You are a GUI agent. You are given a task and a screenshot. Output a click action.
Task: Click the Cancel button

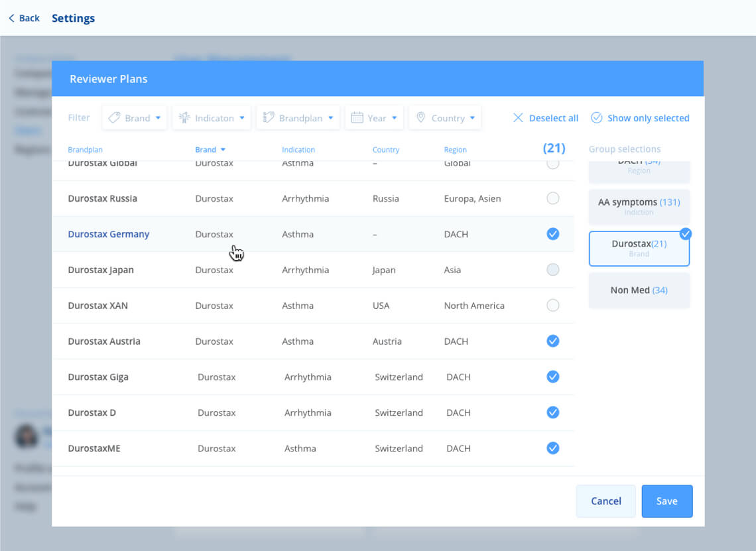pyautogui.click(x=605, y=501)
